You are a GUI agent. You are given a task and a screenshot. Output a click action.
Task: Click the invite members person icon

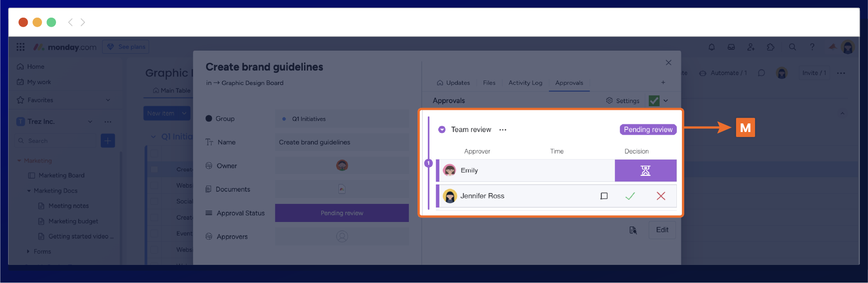(x=751, y=47)
